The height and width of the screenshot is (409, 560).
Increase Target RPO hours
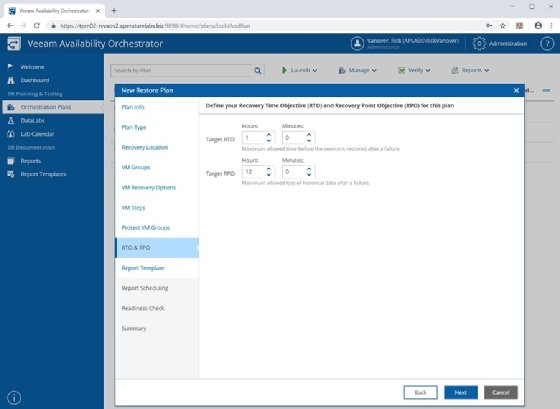[x=269, y=169]
